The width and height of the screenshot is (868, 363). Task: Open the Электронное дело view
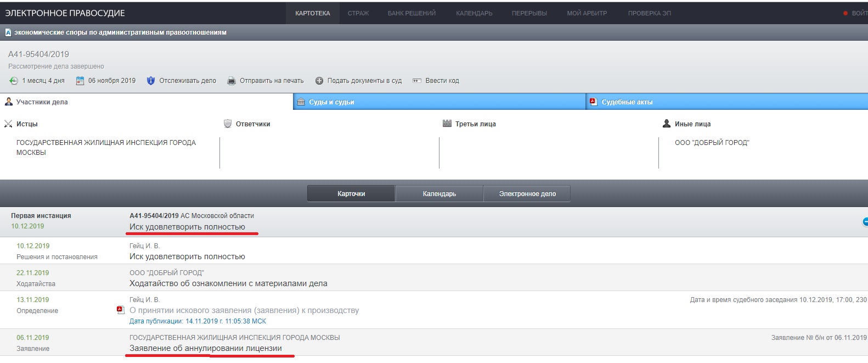pyautogui.click(x=527, y=194)
